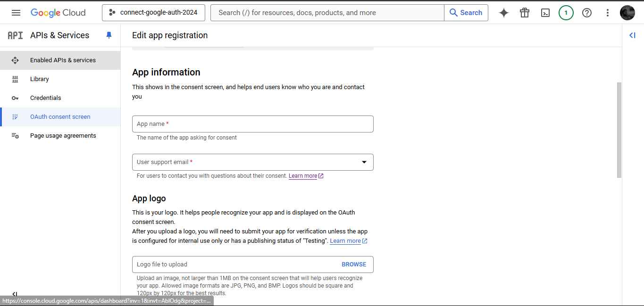Toggle the navigation menu hamburger
This screenshot has height=306, width=644.
pyautogui.click(x=16, y=13)
